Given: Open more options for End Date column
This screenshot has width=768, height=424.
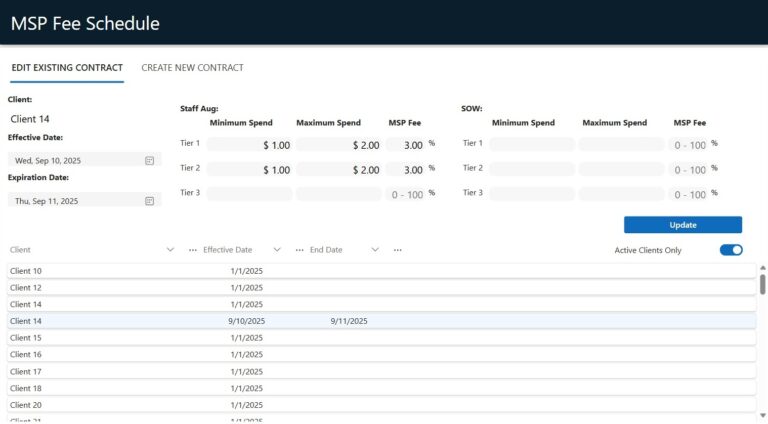Looking at the screenshot, I should 397,250.
